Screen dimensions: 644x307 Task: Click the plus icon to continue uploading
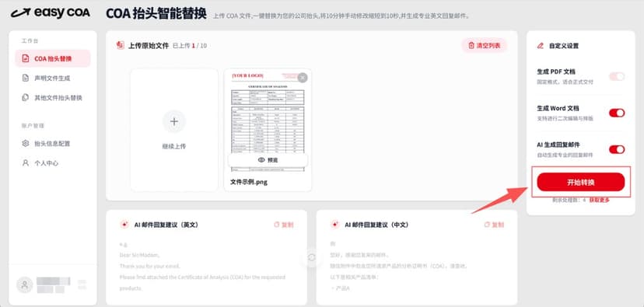pyautogui.click(x=174, y=121)
